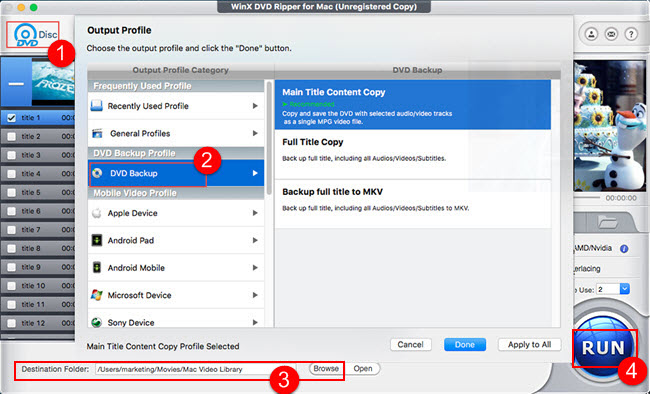Check the title 4 checkbox
Screen dimensions: 650x394
click(12, 174)
